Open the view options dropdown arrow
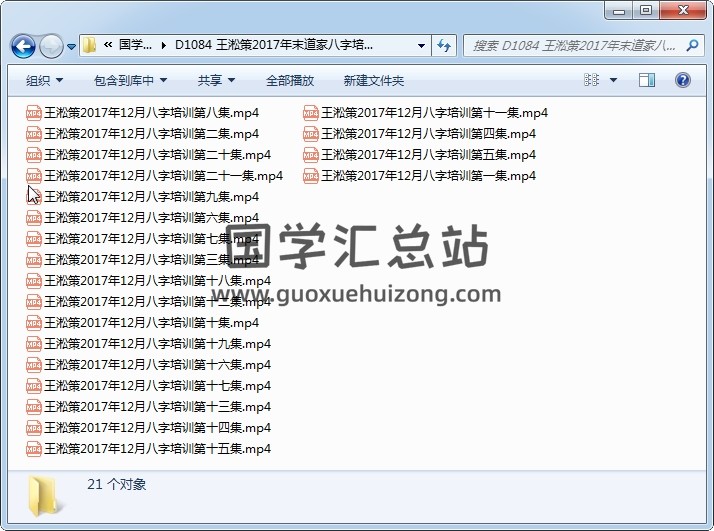Screen dimensions: 714x531 click(x=613, y=80)
